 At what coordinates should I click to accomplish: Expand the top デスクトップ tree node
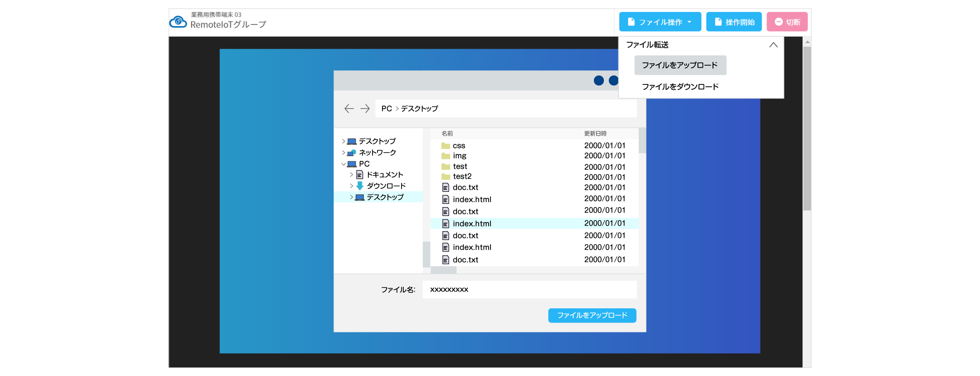click(x=343, y=142)
